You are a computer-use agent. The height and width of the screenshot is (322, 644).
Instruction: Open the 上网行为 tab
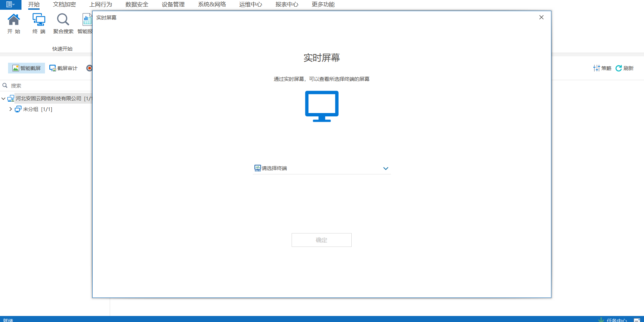pyautogui.click(x=101, y=4)
